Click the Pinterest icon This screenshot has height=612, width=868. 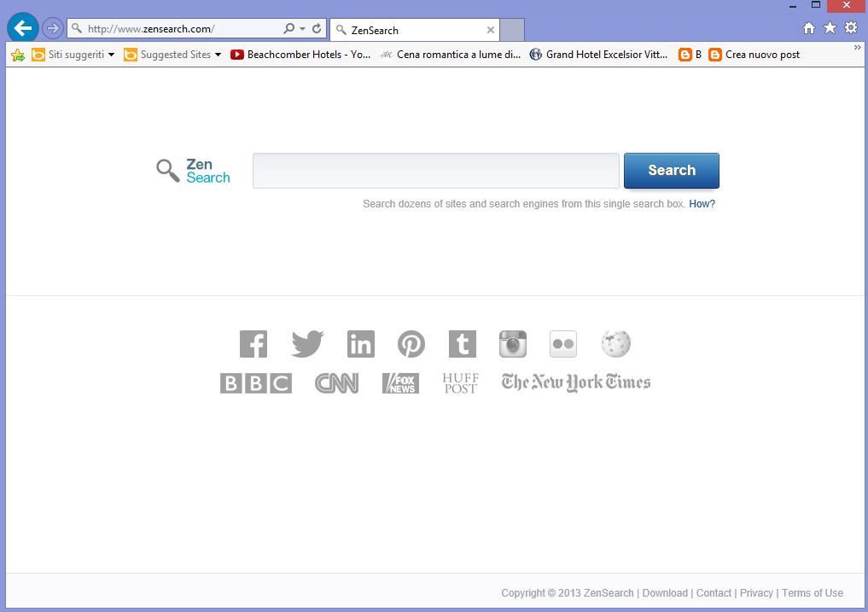pyautogui.click(x=411, y=344)
